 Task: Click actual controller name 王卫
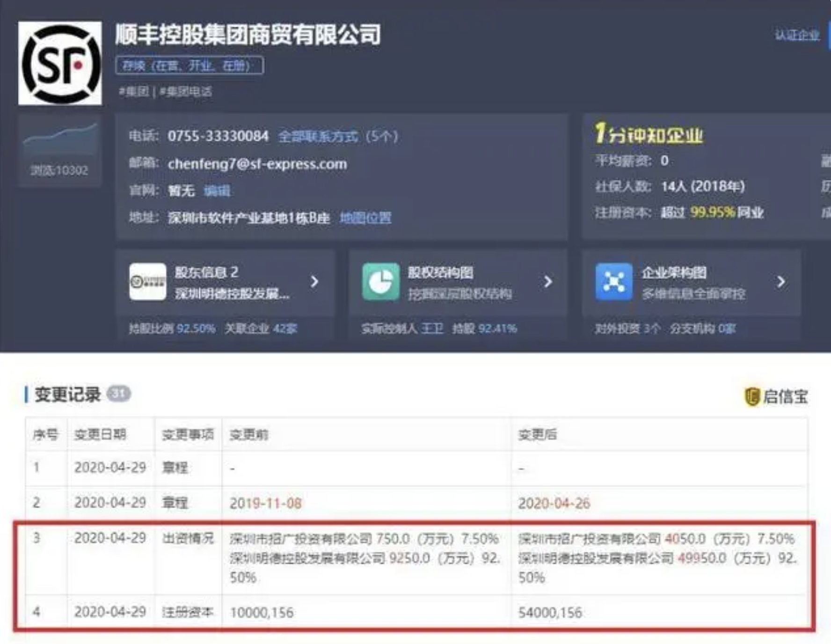tap(431, 329)
